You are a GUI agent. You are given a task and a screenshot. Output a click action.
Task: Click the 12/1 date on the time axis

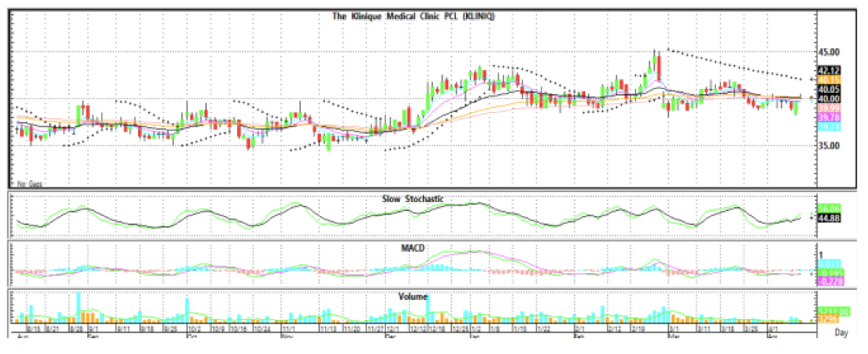pyautogui.click(x=392, y=328)
